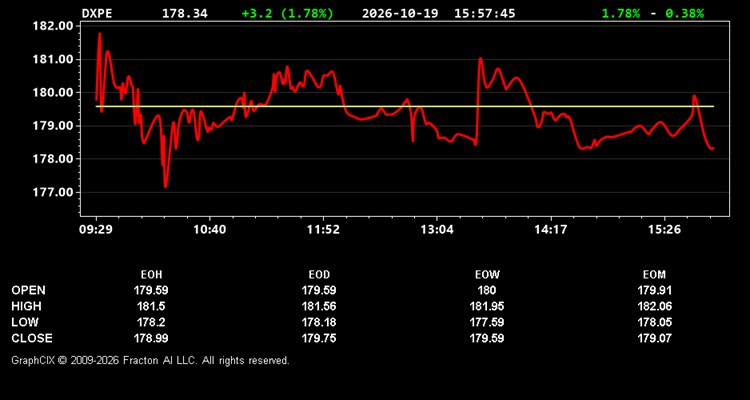Click the date 2026-10-19
This screenshot has height=400, width=750.
(x=400, y=13)
